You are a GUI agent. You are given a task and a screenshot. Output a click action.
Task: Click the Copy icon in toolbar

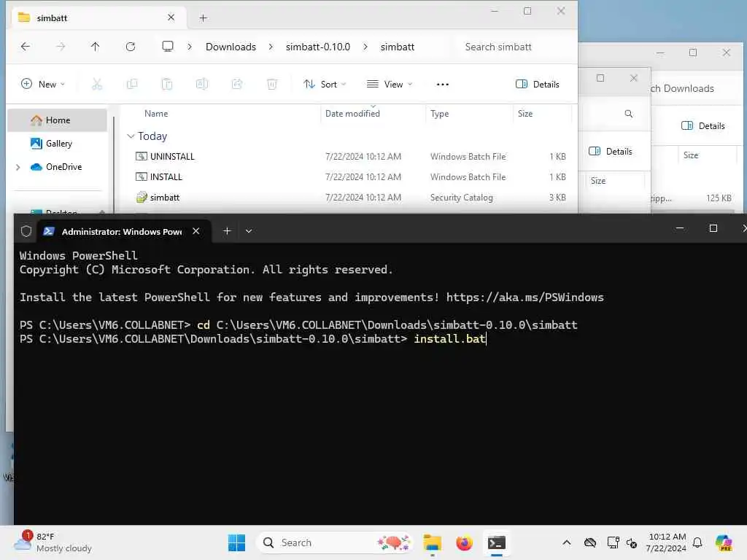click(x=132, y=85)
